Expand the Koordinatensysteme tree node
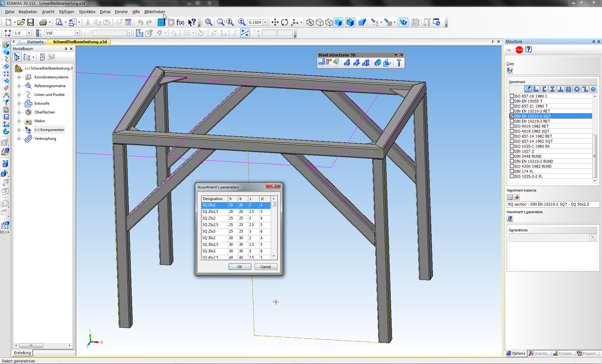This screenshot has height=364, width=602. click(x=19, y=77)
